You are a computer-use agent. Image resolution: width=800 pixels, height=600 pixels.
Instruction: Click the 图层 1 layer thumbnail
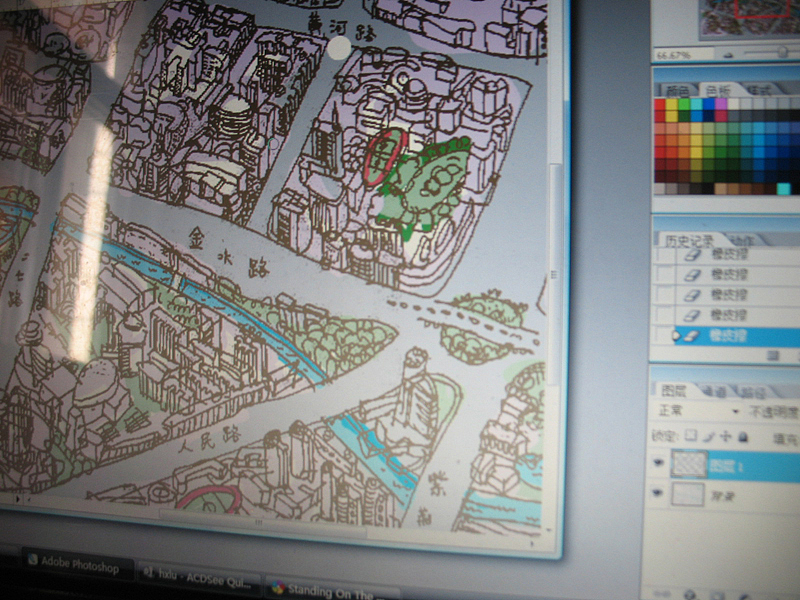click(688, 464)
